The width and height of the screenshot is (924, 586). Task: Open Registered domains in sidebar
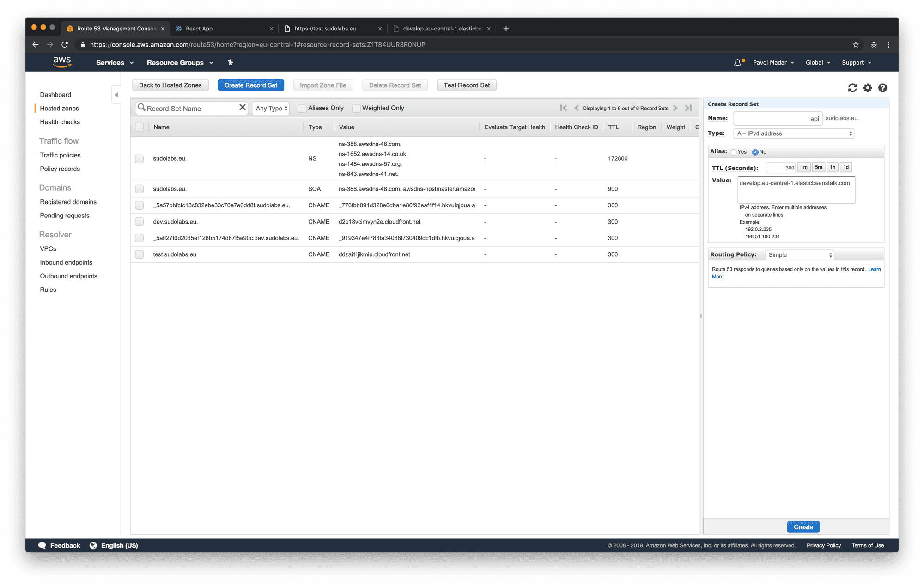(68, 202)
